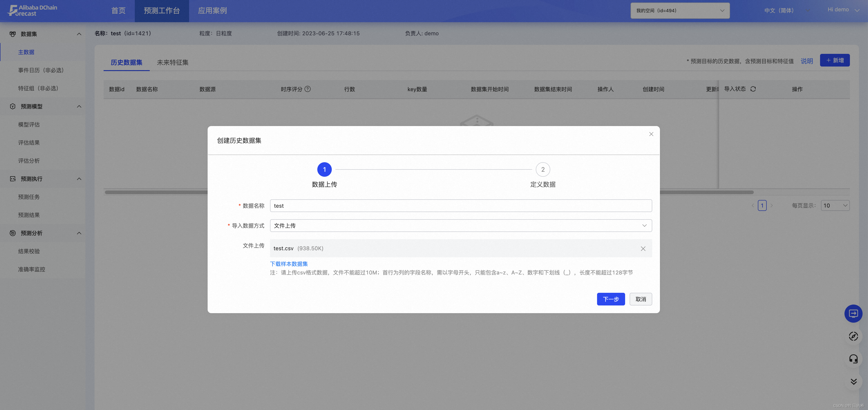Collapse the 预测执行 sidebar group

coord(79,179)
